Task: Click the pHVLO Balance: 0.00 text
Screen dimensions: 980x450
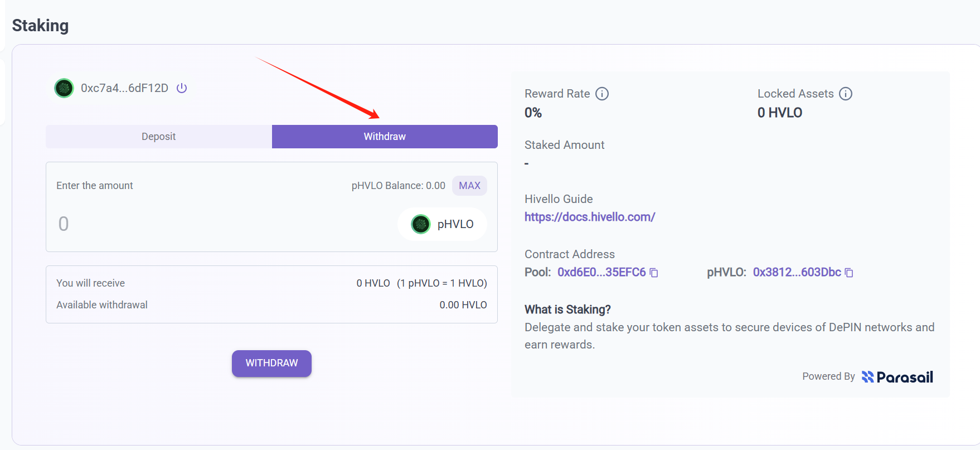Action: (398, 186)
